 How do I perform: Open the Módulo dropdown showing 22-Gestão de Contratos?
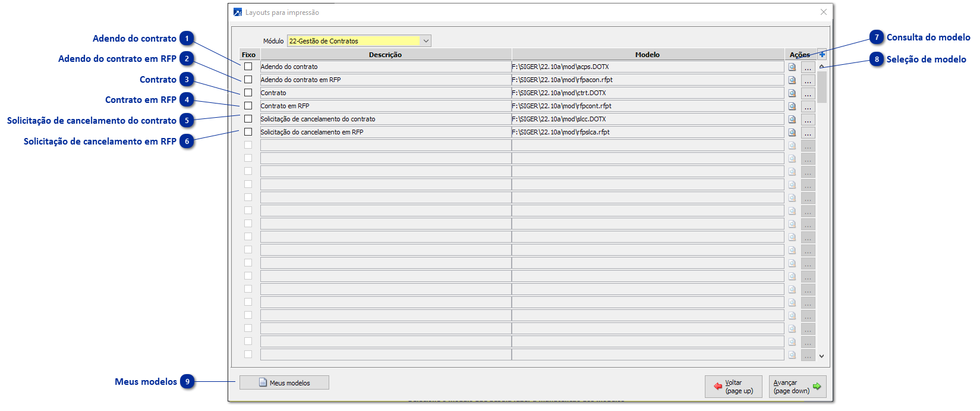point(359,41)
